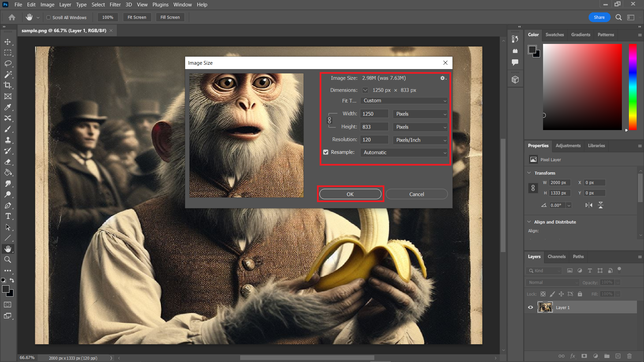Switch to the Channels tab
The image size is (644, 362).
coord(556,256)
